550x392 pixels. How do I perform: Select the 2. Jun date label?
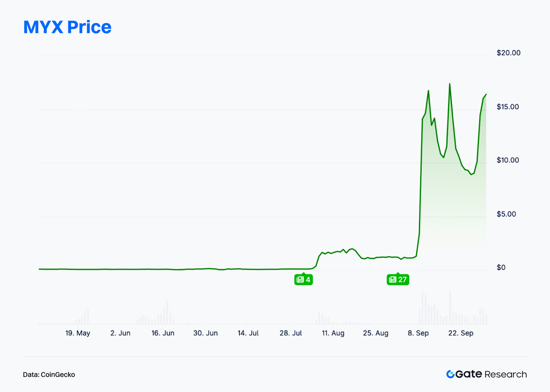120,333
